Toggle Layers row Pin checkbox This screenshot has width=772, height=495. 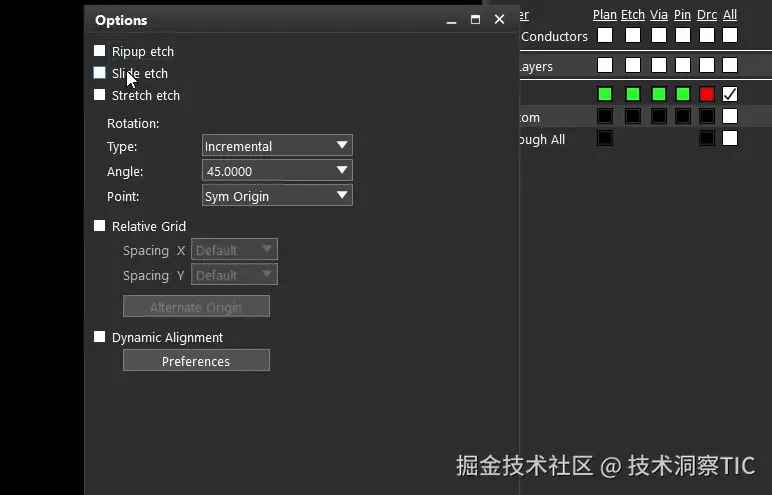683,65
